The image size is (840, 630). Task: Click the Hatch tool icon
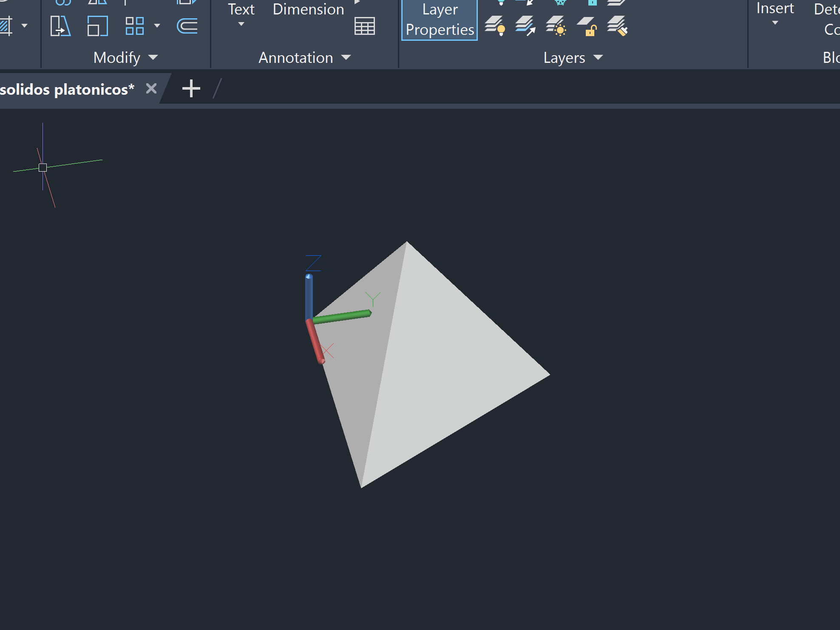click(6, 26)
